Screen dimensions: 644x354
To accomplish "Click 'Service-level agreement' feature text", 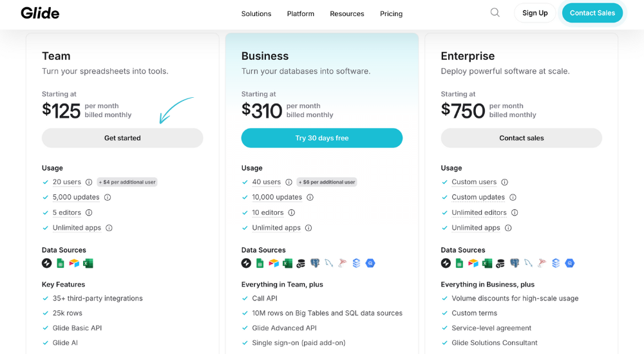I will (x=491, y=328).
